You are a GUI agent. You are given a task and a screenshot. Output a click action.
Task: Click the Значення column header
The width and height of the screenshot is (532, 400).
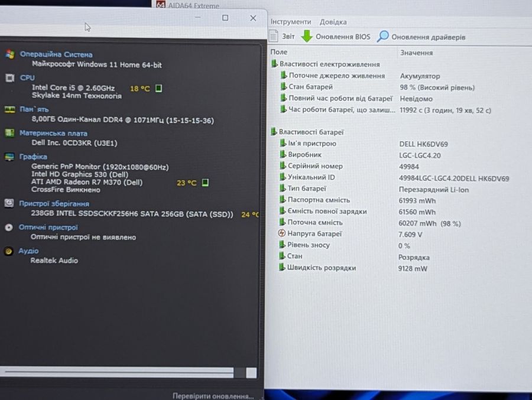tap(416, 53)
